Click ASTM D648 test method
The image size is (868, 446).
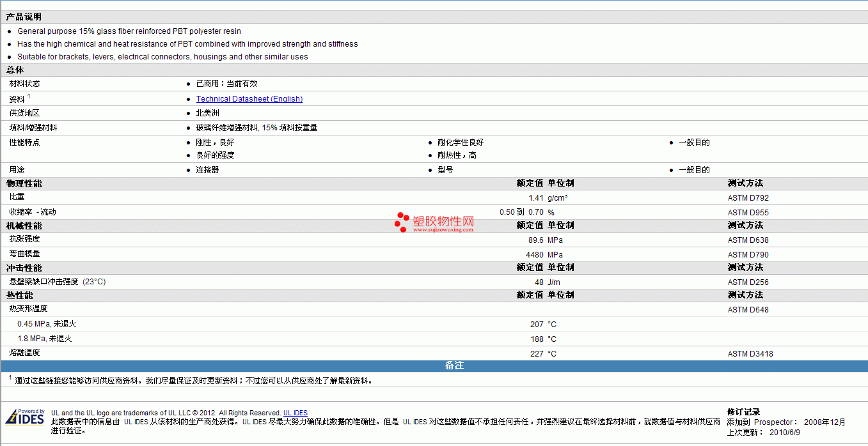coord(748,310)
